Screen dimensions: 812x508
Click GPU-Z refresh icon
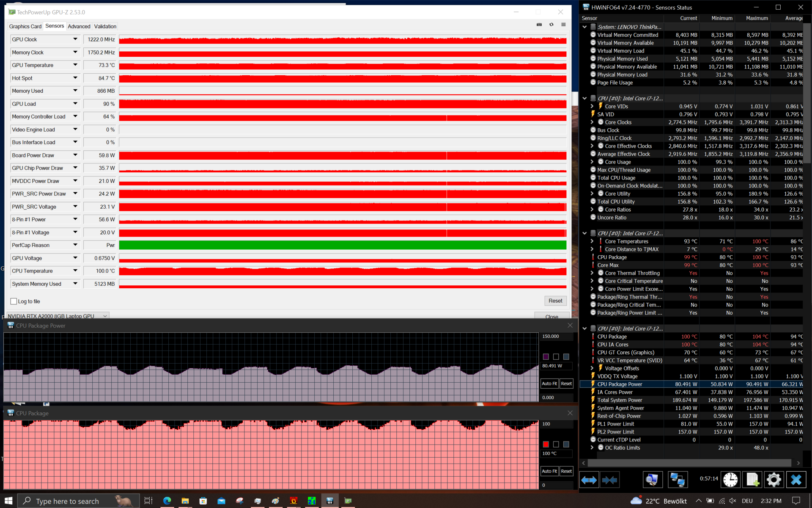coord(551,25)
